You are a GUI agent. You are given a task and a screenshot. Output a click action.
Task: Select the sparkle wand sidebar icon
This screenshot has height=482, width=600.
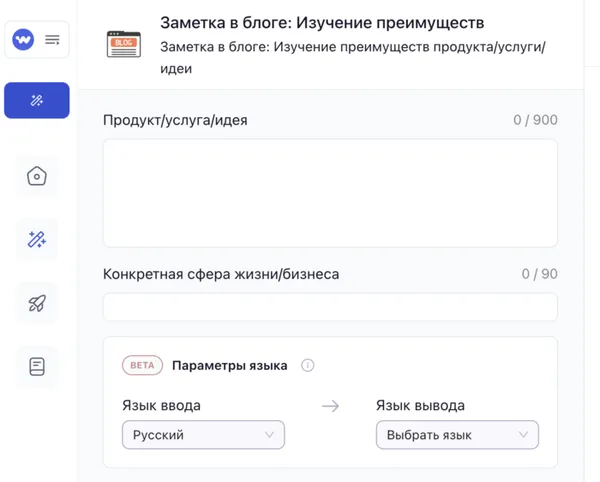(37, 240)
